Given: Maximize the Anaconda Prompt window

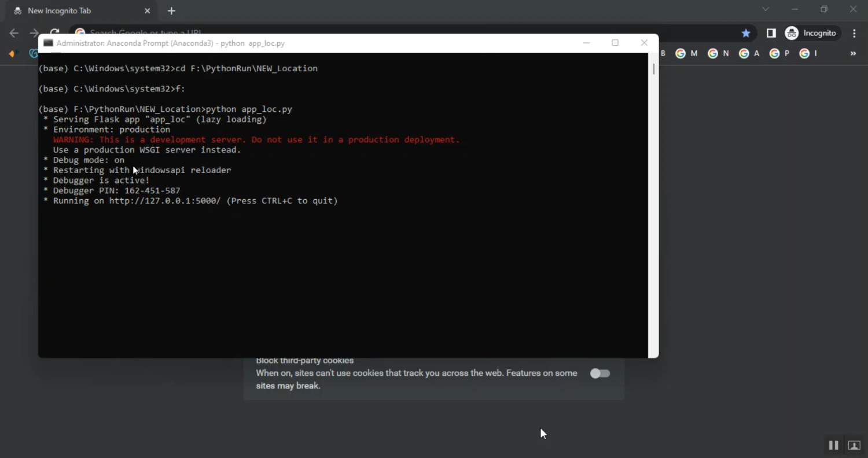Looking at the screenshot, I should tap(615, 43).
